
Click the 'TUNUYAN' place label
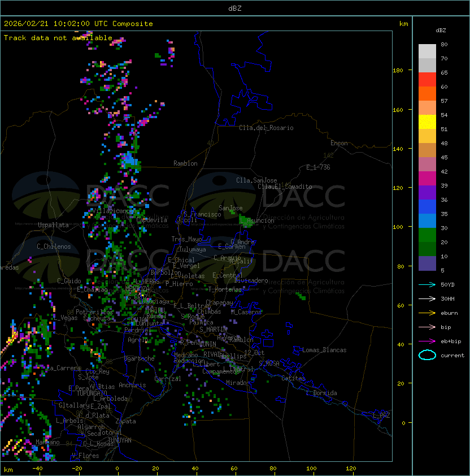pos(120,440)
